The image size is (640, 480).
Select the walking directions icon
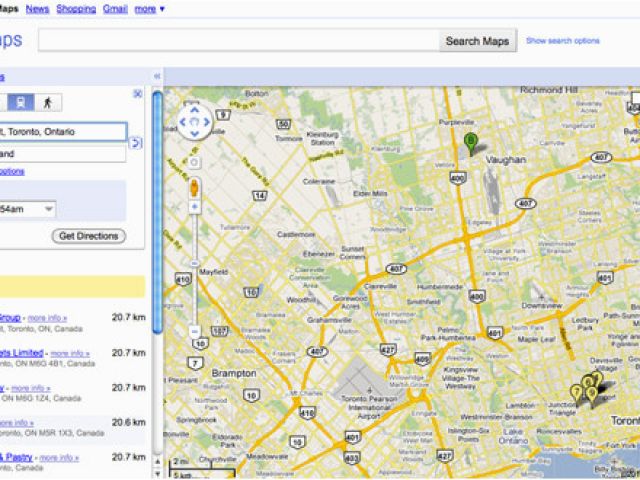48,102
